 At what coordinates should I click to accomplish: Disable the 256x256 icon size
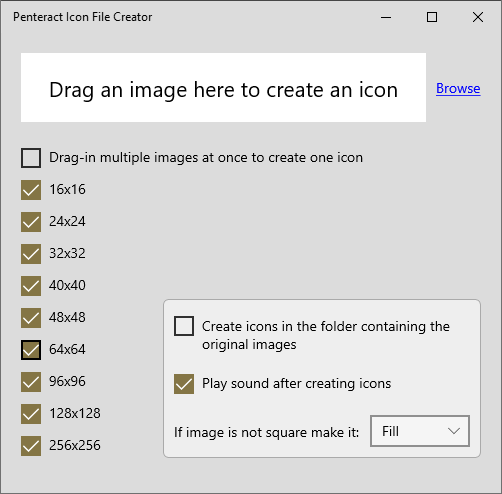tap(31, 446)
